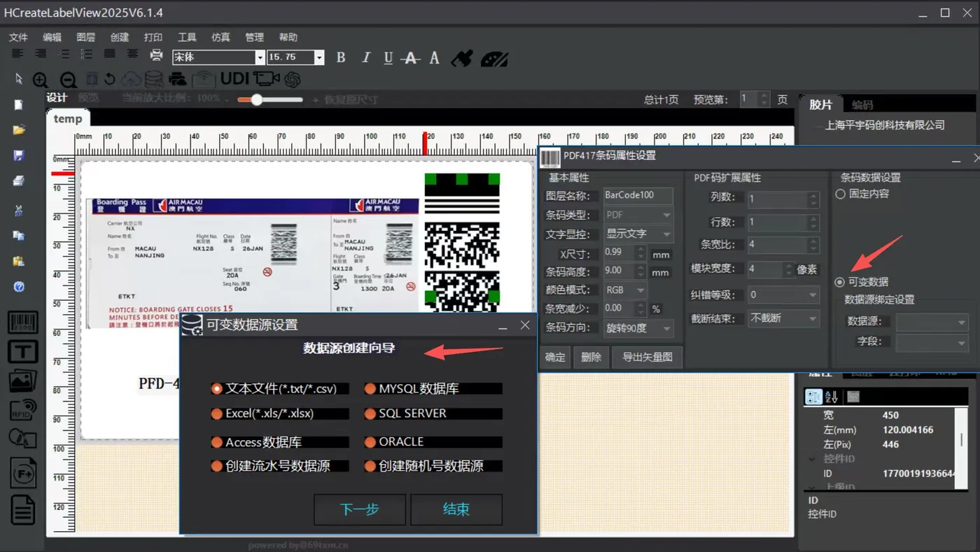
Task: Click the F+ document icon in sidebar
Action: [22, 474]
